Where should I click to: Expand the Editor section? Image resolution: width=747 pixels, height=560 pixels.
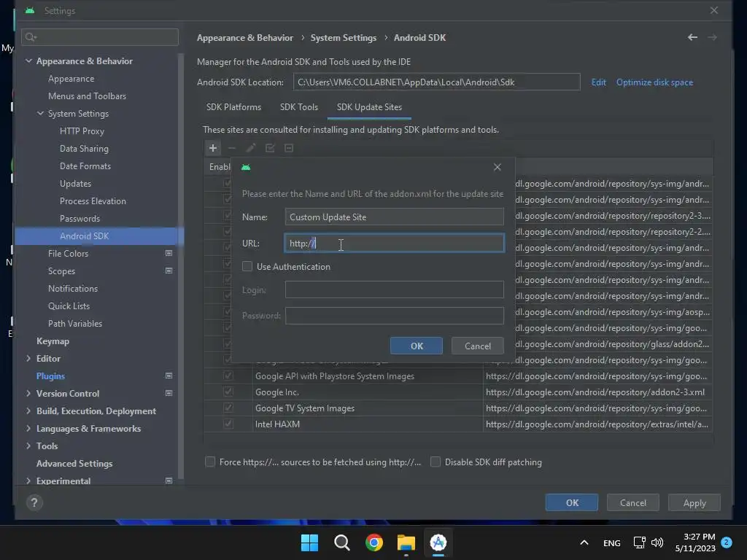[28, 358]
